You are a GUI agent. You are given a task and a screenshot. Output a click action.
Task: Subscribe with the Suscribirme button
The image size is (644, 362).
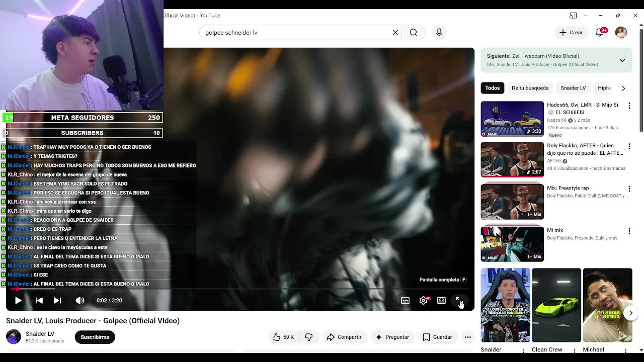pyautogui.click(x=95, y=337)
